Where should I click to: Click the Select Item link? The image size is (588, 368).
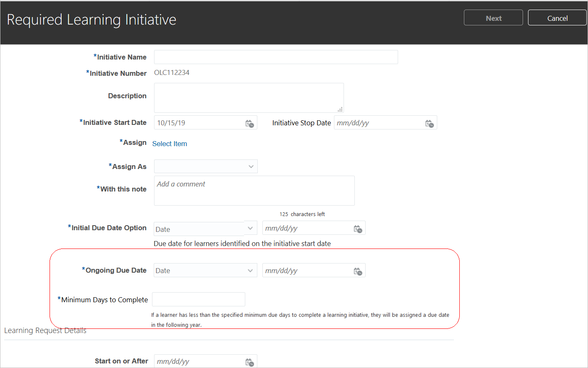[x=169, y=144]
